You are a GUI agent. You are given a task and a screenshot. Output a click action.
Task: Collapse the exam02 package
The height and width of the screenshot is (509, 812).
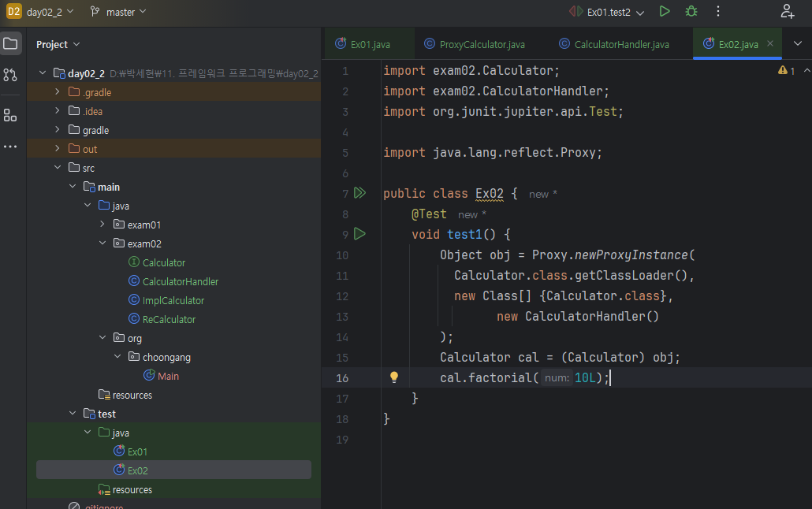(x=102, y=243)
